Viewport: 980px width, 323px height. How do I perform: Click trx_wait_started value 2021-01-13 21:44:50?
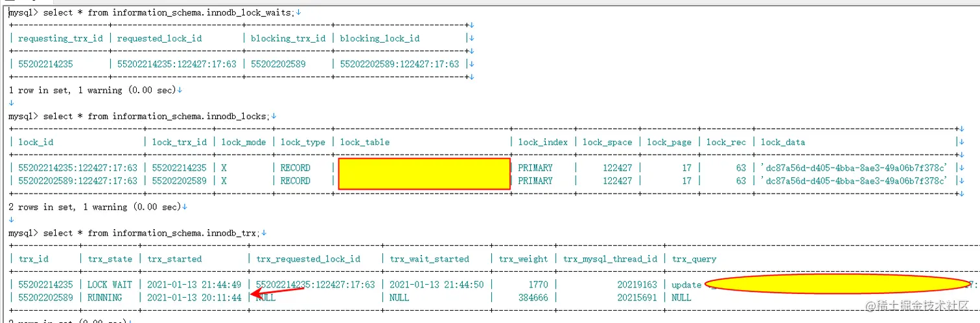coord(437,284)
